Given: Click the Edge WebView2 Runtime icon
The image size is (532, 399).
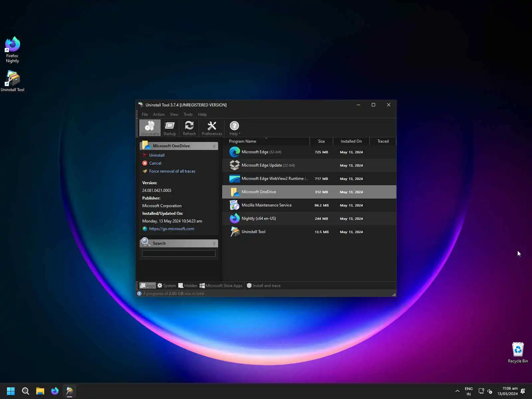Looking at the screenshot, I should click(235, 179).
